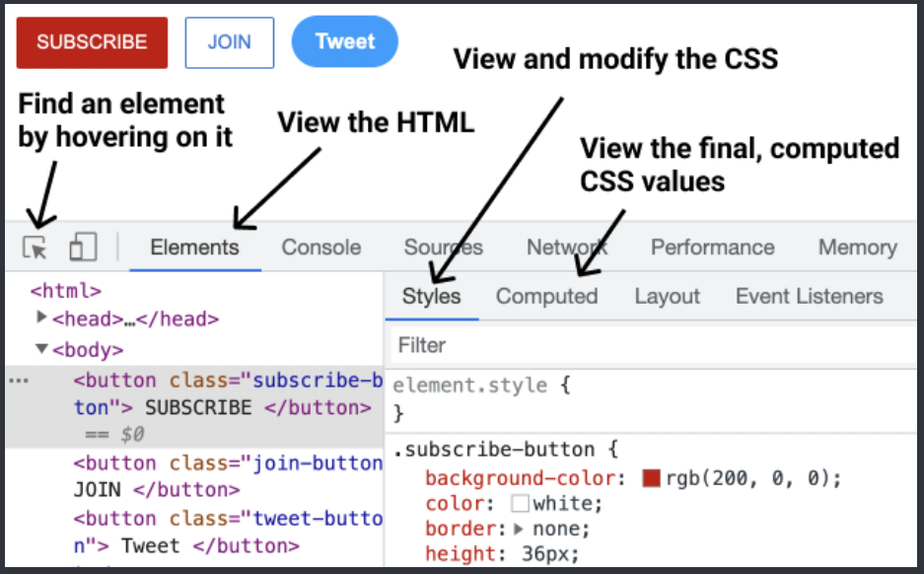Go to the Performance tab

(712, 247)
